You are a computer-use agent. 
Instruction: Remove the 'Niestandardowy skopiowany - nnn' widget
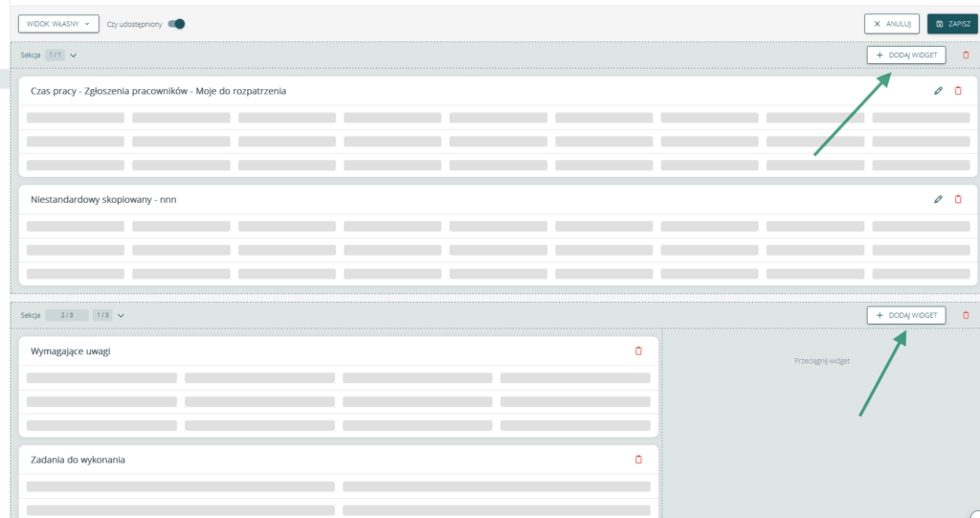point(958,199)
